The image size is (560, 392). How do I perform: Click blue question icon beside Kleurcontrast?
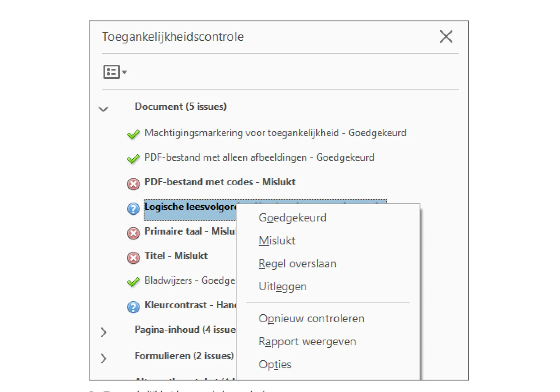(133, 307)
